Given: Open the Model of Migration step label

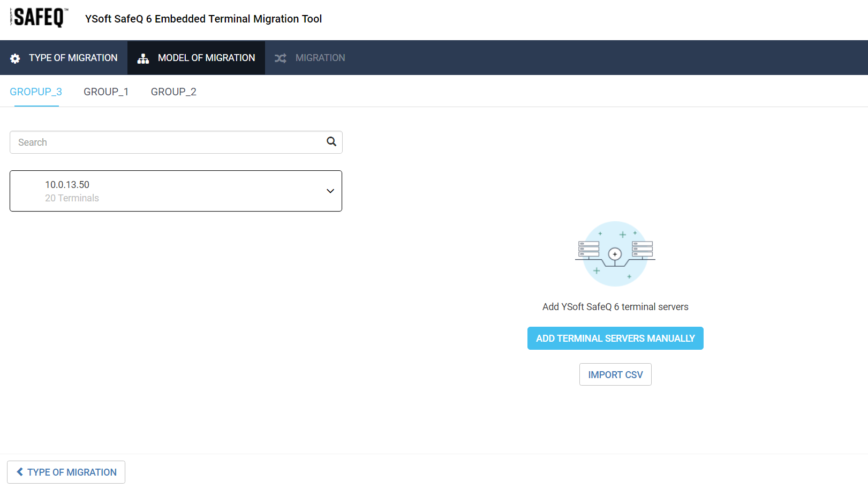Looking at the screenshot, I should click(x=206, y=58).
